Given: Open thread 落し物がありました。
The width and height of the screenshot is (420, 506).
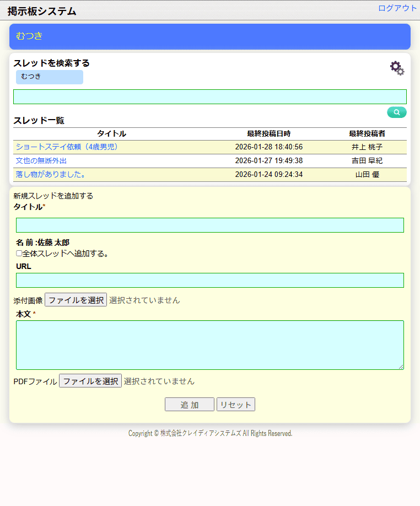Looking at the screenshot, I should coord(50,175).
